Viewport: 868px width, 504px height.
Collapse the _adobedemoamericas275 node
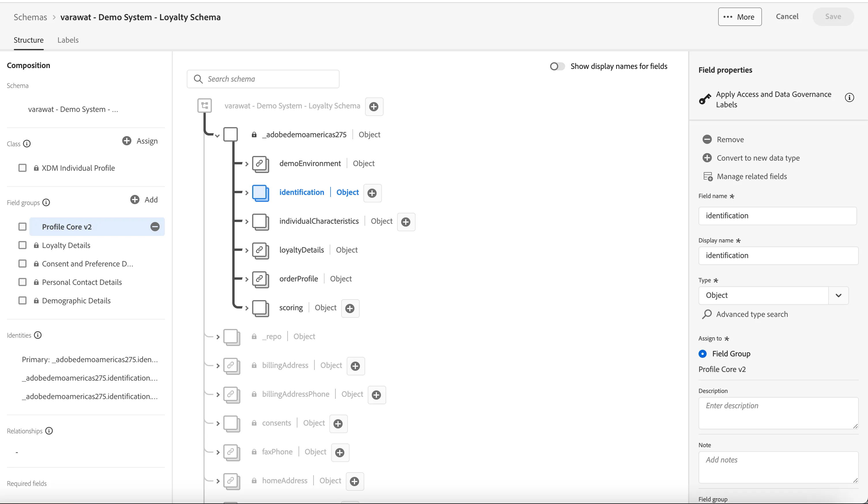coord(217,136)
